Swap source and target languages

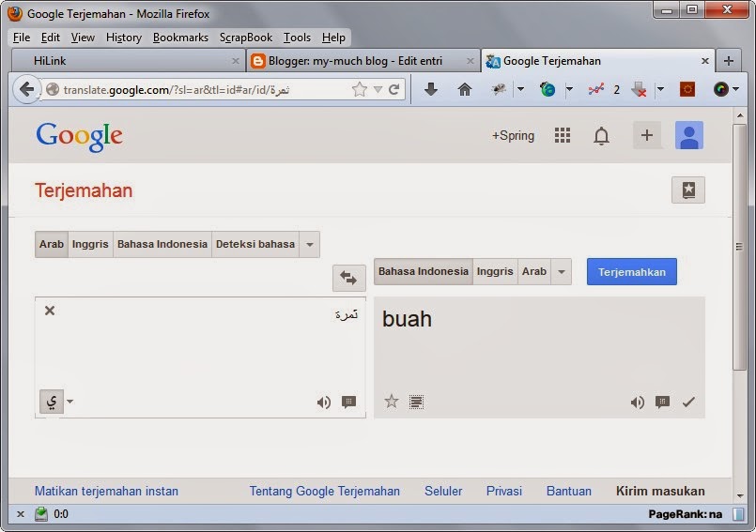click(348, 278)
